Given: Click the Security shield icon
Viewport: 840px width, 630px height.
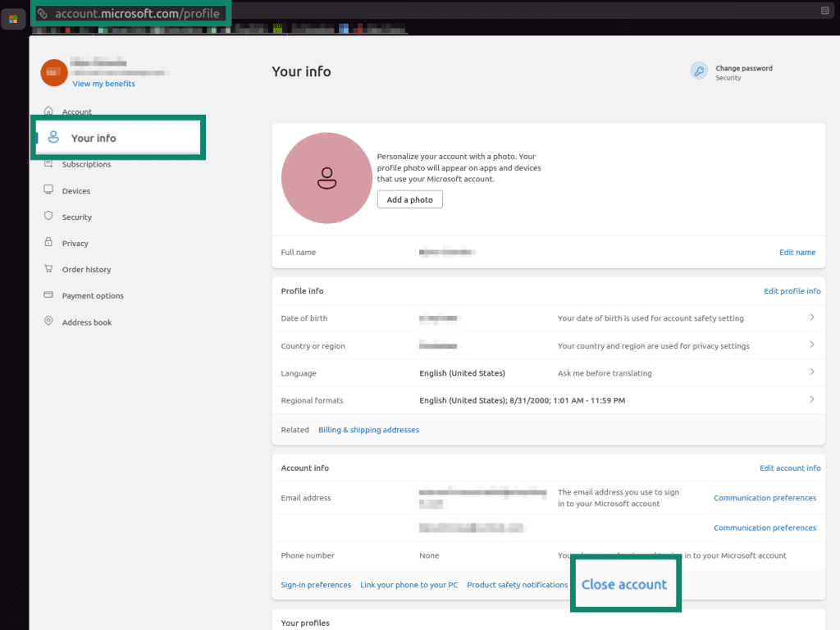Looking at the screenshot, I should pos(48,216).
